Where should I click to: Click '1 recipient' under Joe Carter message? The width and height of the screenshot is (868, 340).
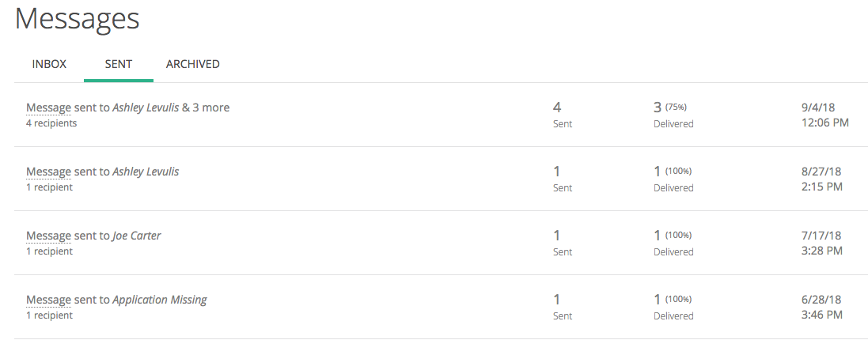tap(49, 251)
